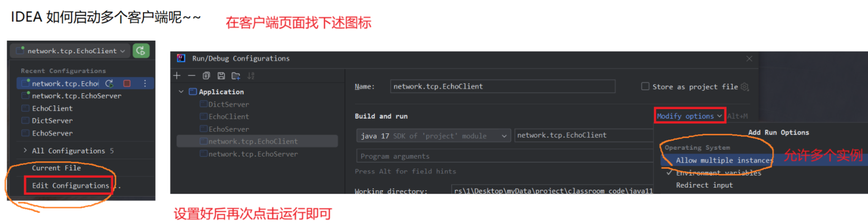Click the green rerun button beside the network.tcp.EchoClient selector
868x223 pixels.
pyautogui.click(x=141, y=51)
